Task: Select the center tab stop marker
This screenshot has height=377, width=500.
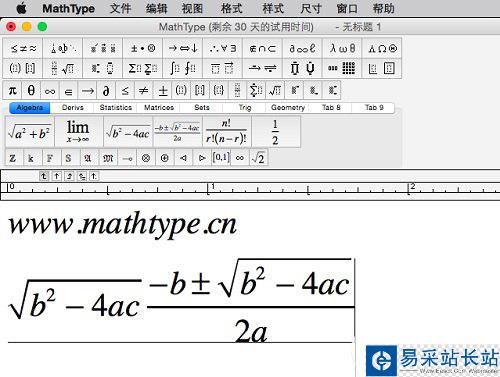Action: (x=57, y=176)
